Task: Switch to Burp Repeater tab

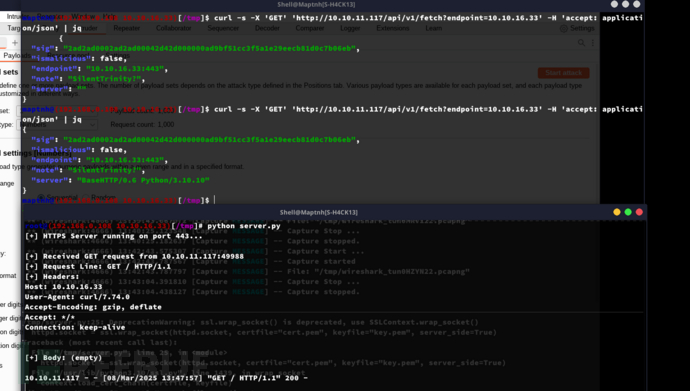Action: pyautogui.click(x=126, y=28)
